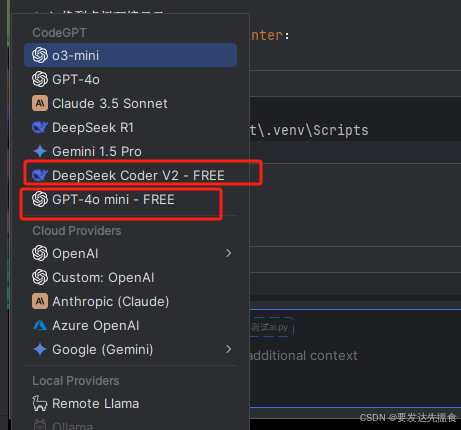Viewport: 461px width, 430px height.
Task: Select Remote Llama local provider
Action: pos(130,403)
